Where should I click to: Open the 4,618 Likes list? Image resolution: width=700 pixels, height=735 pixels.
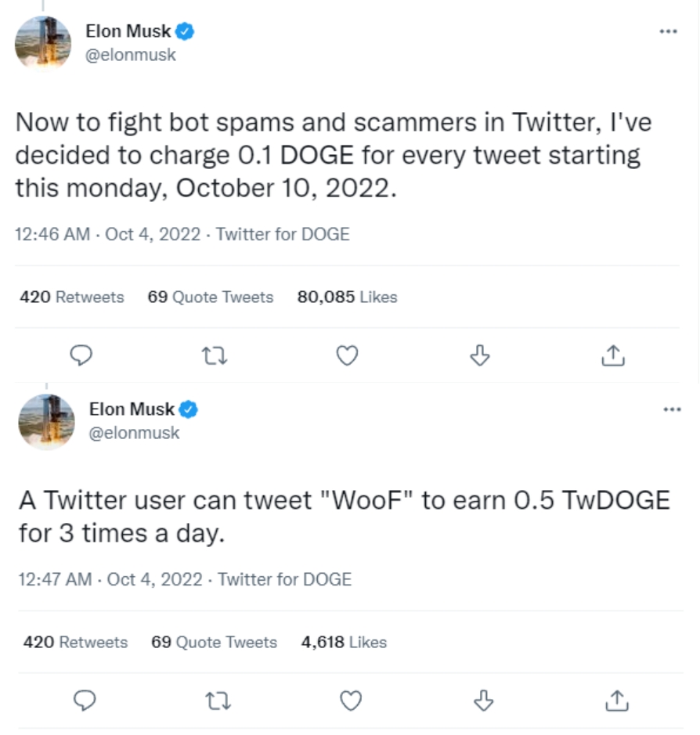[344, 643]
